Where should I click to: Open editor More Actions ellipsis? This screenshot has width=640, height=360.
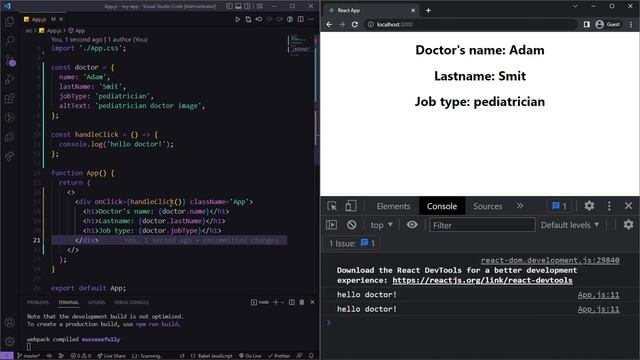(311, 19)
